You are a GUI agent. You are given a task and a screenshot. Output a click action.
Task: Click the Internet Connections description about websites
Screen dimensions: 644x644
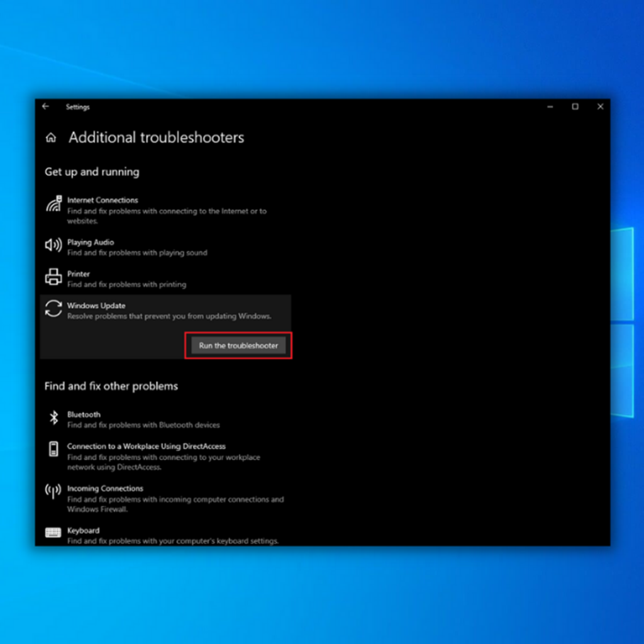point(167,216)
